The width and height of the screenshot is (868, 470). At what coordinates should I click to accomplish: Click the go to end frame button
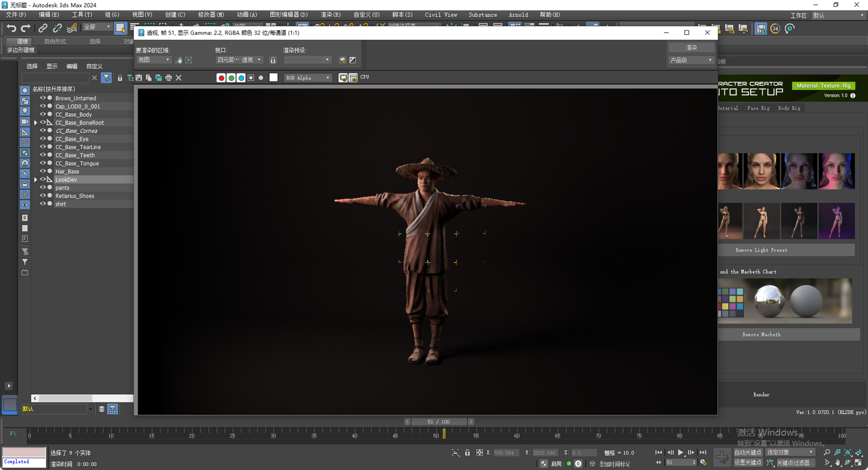pos(703,453)
